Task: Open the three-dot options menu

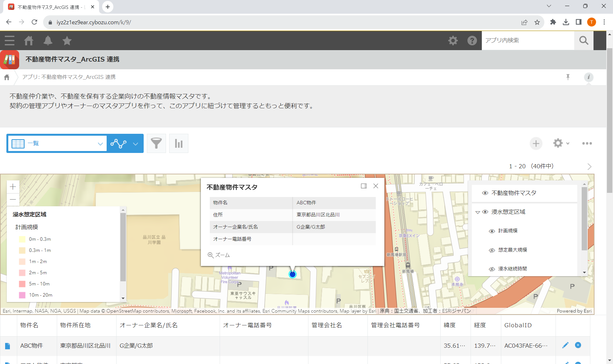Action: pyautogui.click(x=587, y=143)
